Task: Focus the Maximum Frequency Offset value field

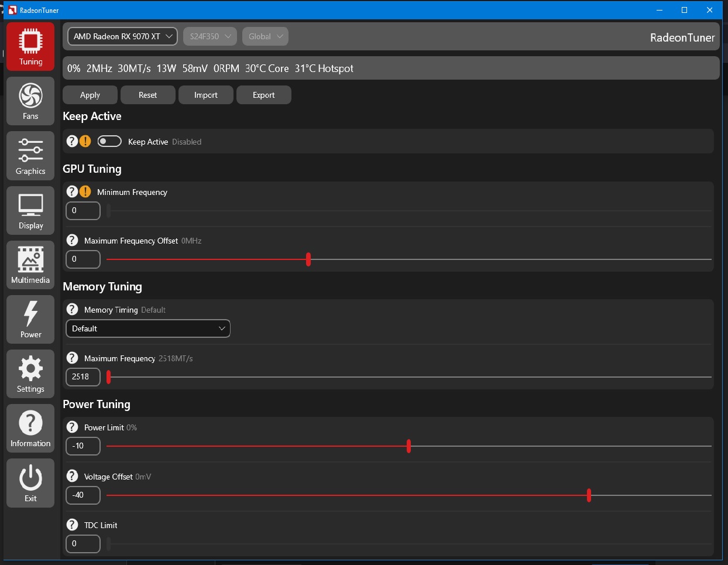Action: tap(83, 259)
